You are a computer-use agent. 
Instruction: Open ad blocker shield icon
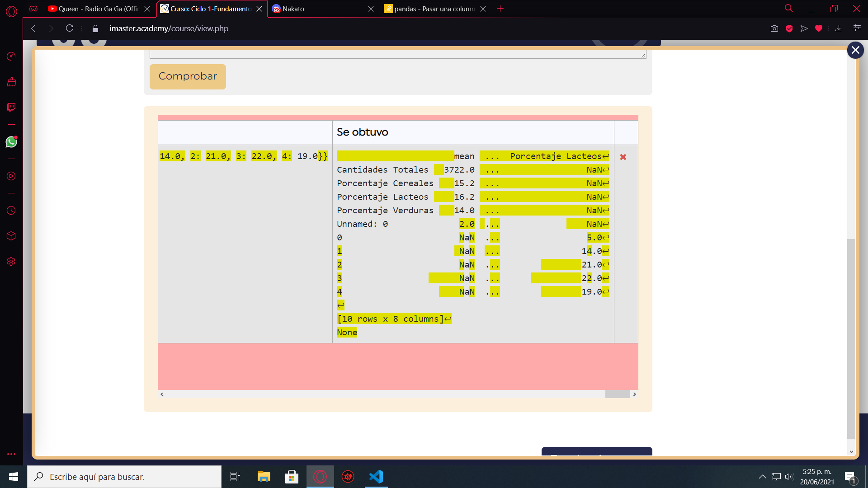point(789,28)
